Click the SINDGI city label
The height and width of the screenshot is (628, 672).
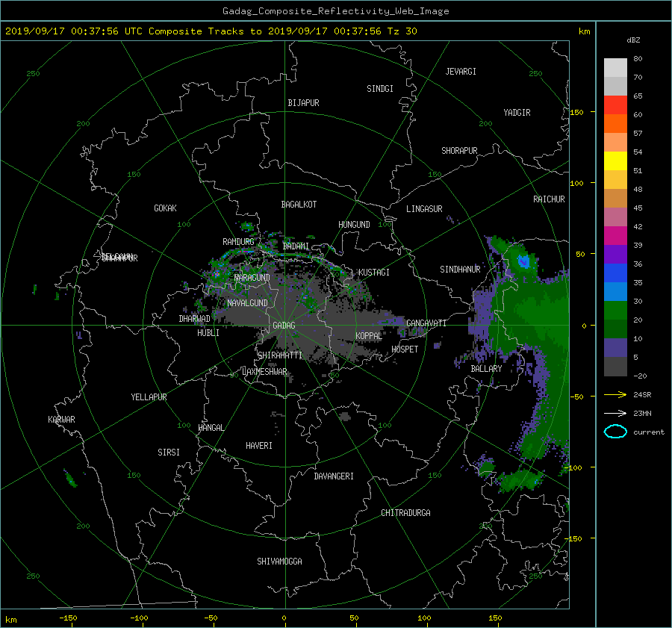tap(380, 89)
